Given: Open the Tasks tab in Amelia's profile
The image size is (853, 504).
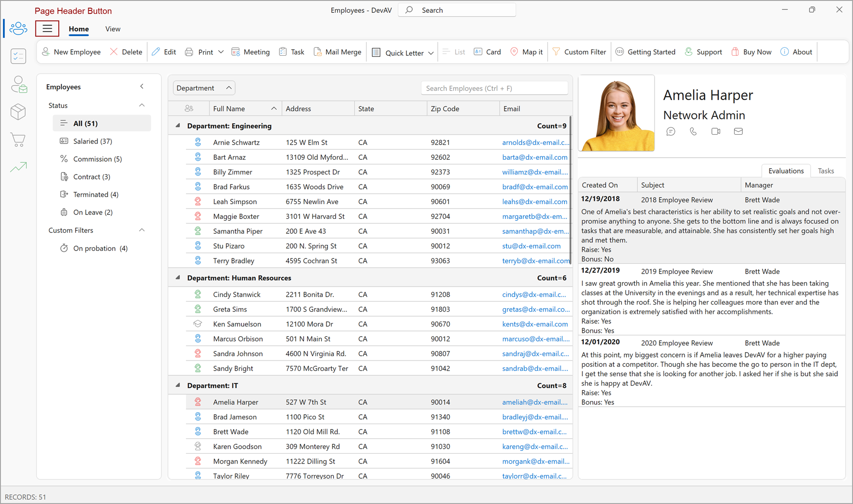Looking at the screenshot, I should (x=826, y=171).
